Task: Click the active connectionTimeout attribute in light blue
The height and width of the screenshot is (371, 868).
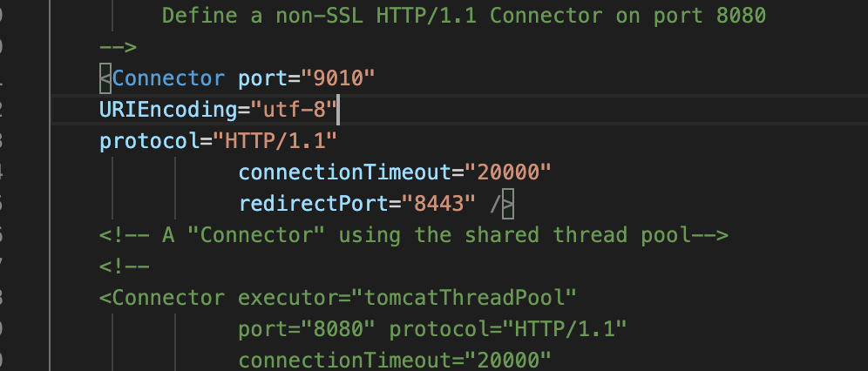Action: (344, 172)
